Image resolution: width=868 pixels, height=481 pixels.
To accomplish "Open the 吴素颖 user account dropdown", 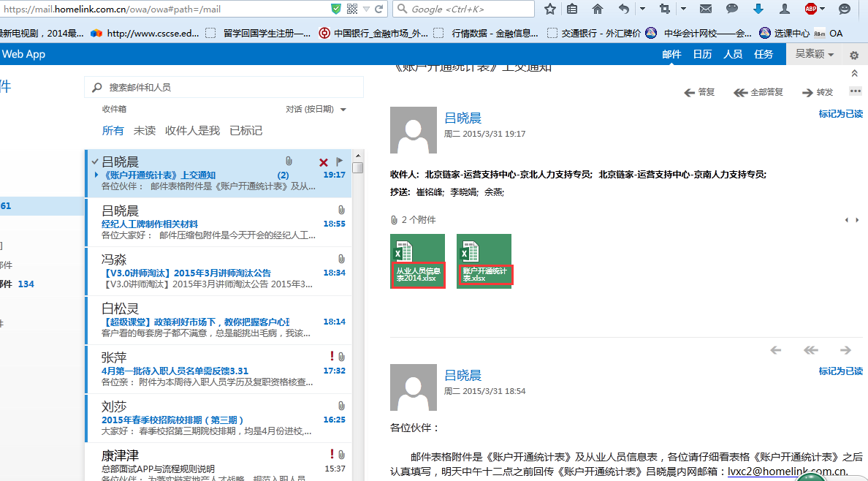I will [x=815, y=54].
